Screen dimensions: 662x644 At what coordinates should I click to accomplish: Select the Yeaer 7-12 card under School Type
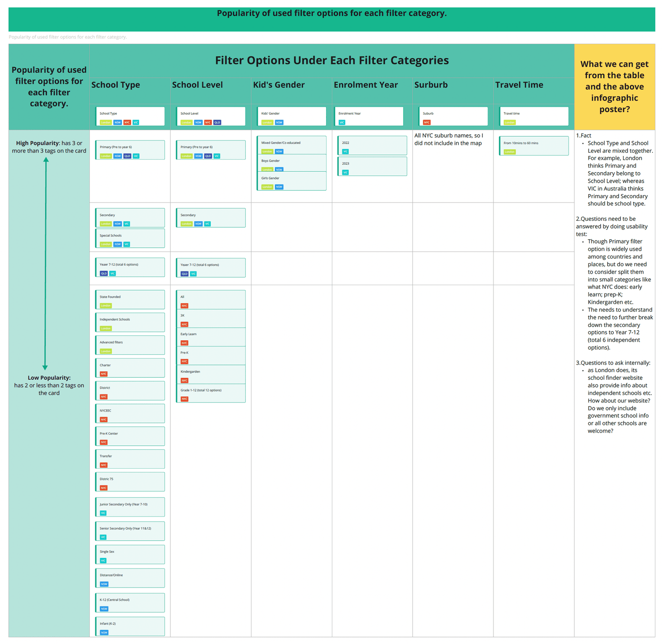(130, 267)
